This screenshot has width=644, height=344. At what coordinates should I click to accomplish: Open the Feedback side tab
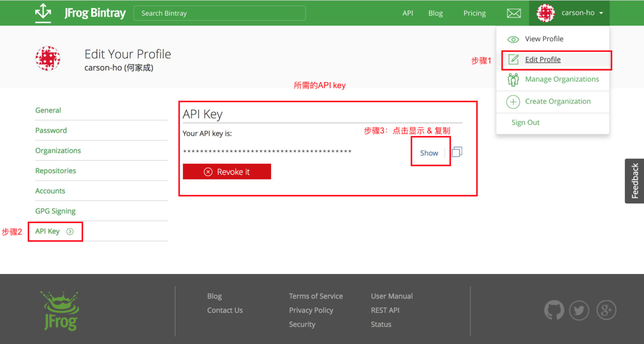[635, 181]
